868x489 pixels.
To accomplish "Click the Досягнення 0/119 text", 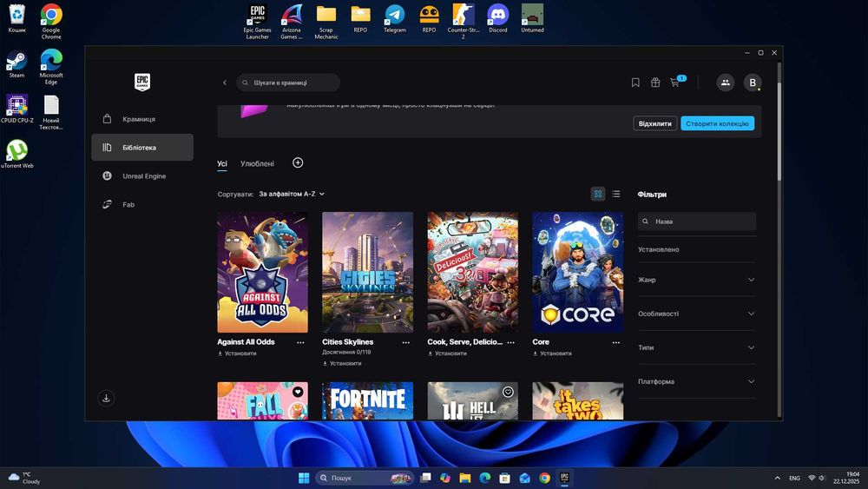I will (346, 353).
